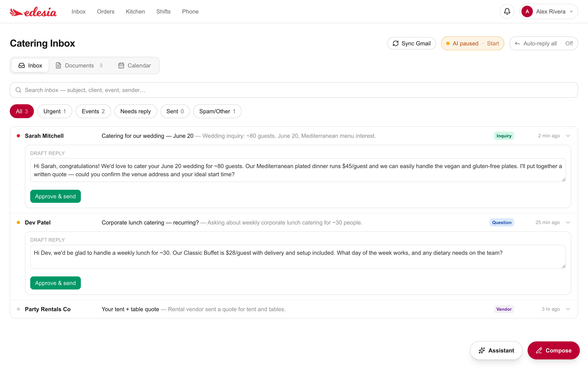588x368 pixels.
Task: Click the edesia logo
Action: [33, 12]
